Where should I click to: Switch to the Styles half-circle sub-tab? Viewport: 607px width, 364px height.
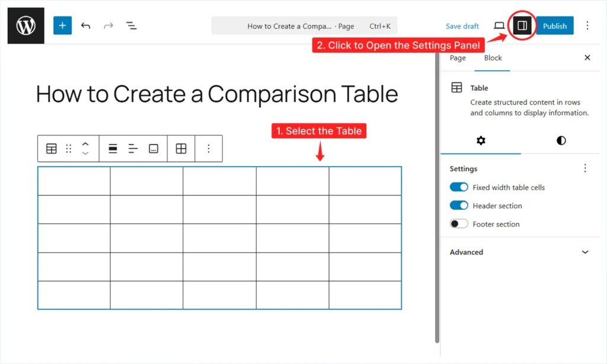point(561,141)
